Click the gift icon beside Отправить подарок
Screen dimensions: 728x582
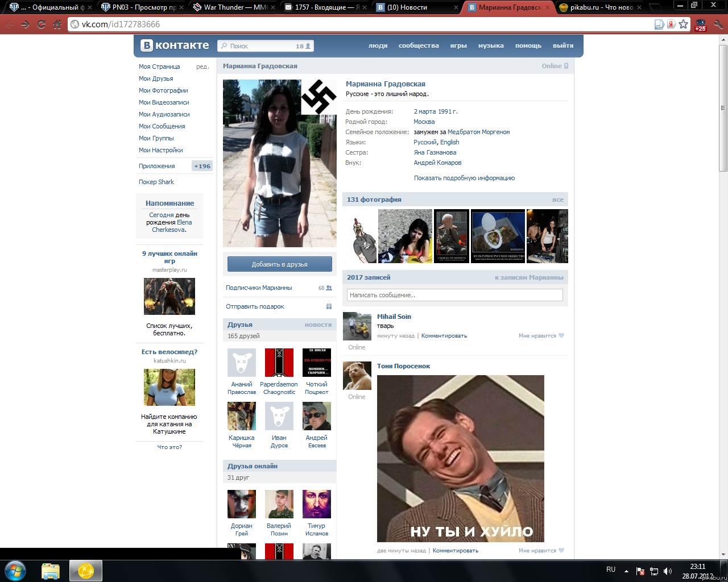pyautogui.click(x=329, y=306)
